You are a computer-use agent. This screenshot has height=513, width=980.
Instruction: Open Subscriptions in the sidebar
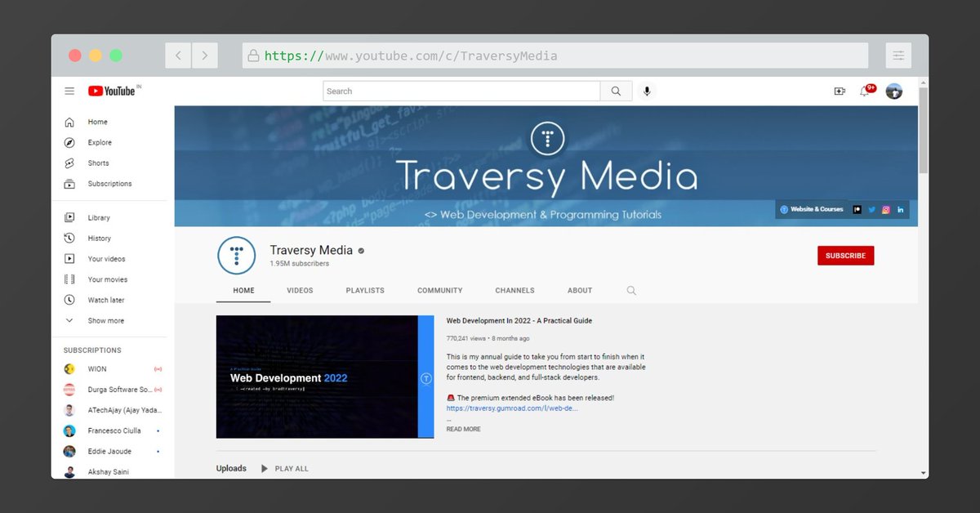[x=109, y=184]
